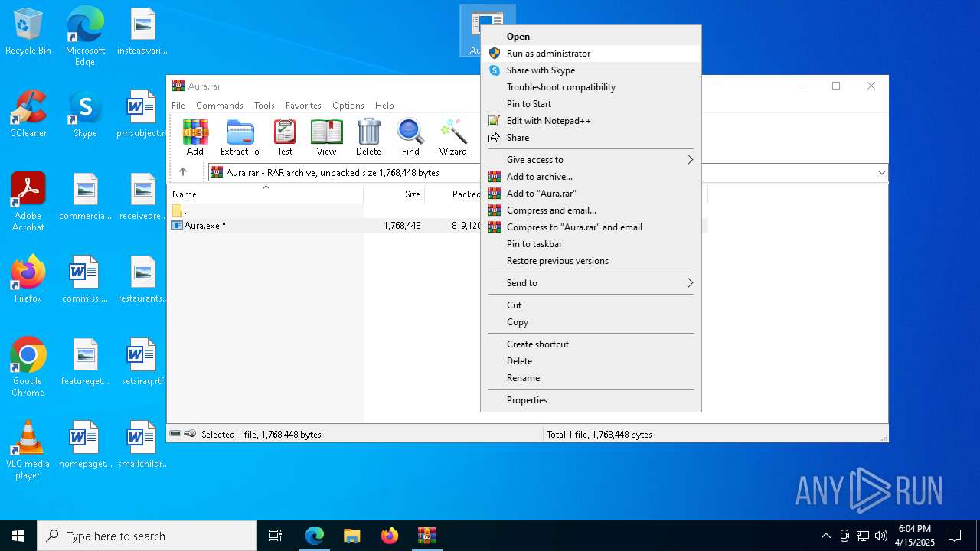This screenshot has height=551, width=980.
Task: Open the WinRAR Help menu
Action: 384,106
